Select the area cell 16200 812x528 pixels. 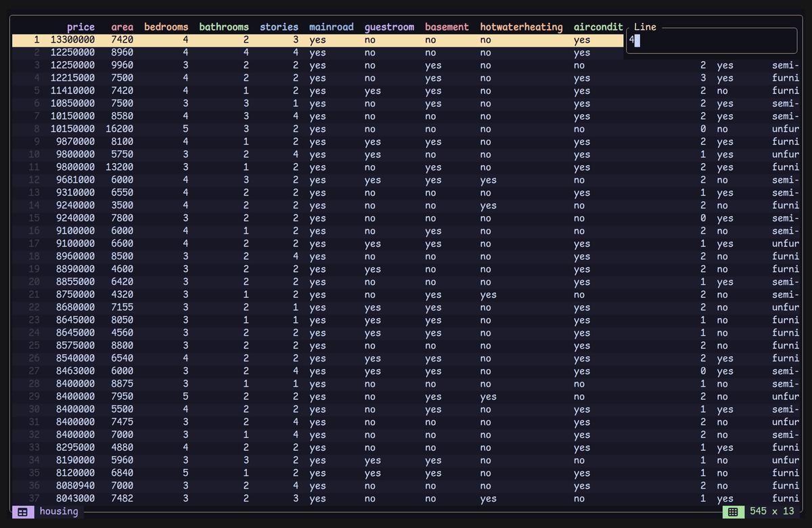120,129
